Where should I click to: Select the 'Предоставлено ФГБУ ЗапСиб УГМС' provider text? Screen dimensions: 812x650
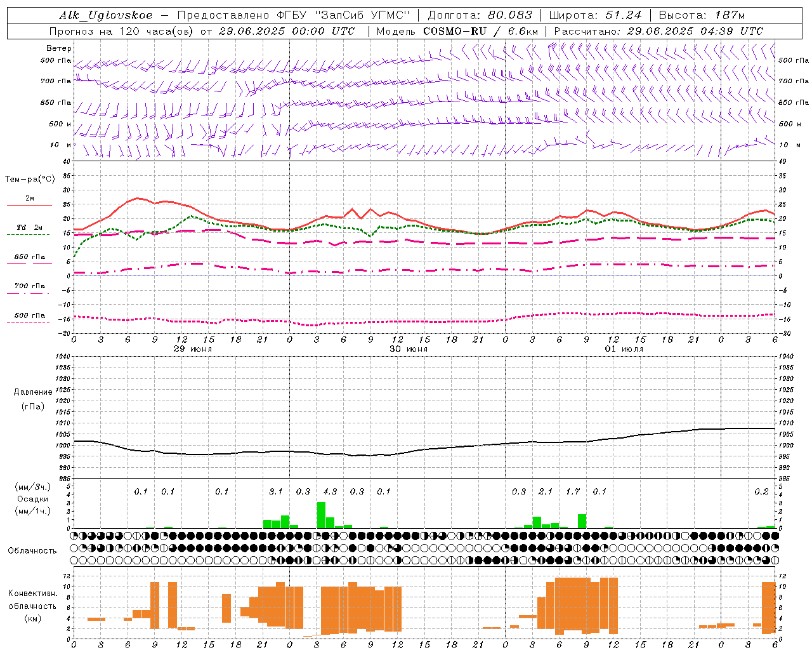pos(294,15)
